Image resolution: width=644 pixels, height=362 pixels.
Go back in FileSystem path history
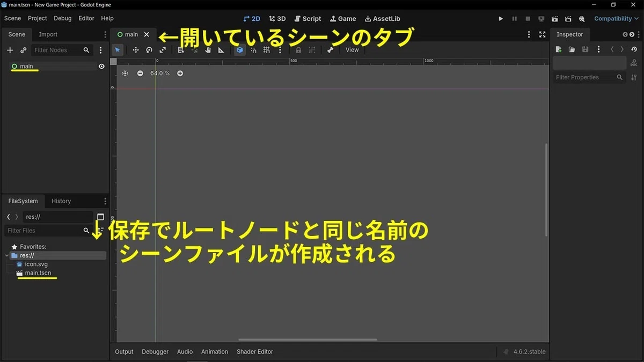point(9,217)
